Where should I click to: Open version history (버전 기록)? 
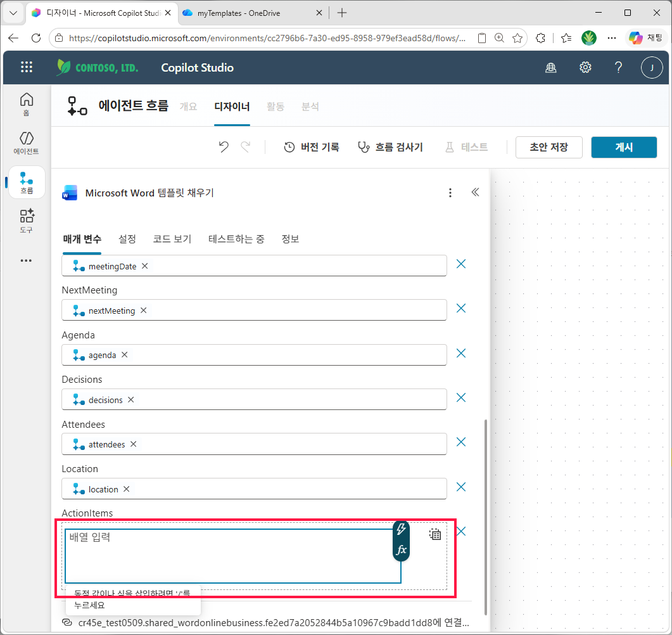312,147
